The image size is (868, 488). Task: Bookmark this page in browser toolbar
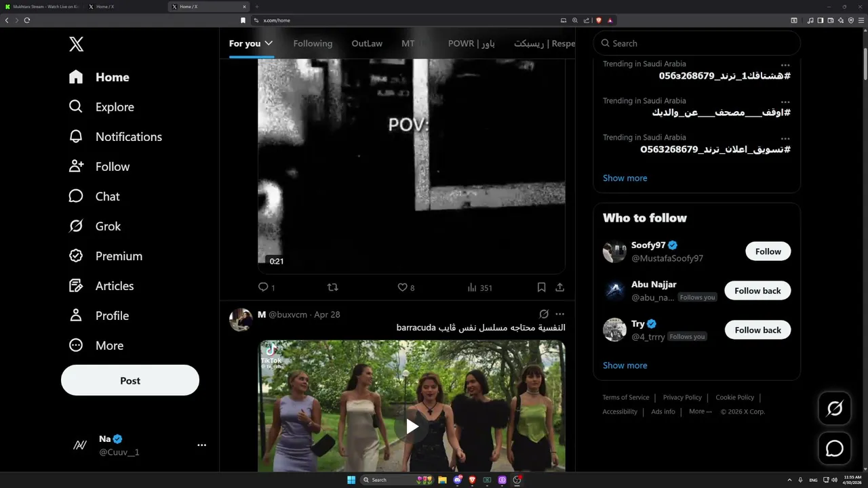point(243,20)
